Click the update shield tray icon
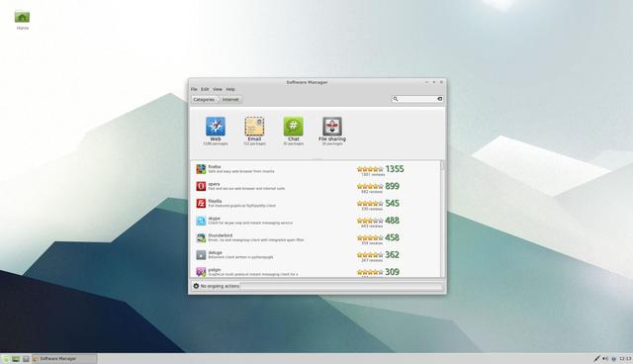This screenshot has width=633, height=364. 613,359
